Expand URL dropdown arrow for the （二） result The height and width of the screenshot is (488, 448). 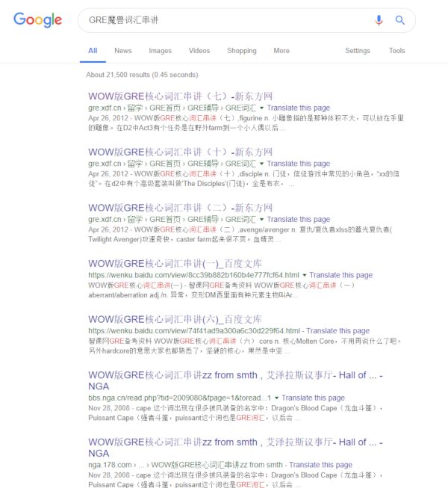tap(262, 220)
